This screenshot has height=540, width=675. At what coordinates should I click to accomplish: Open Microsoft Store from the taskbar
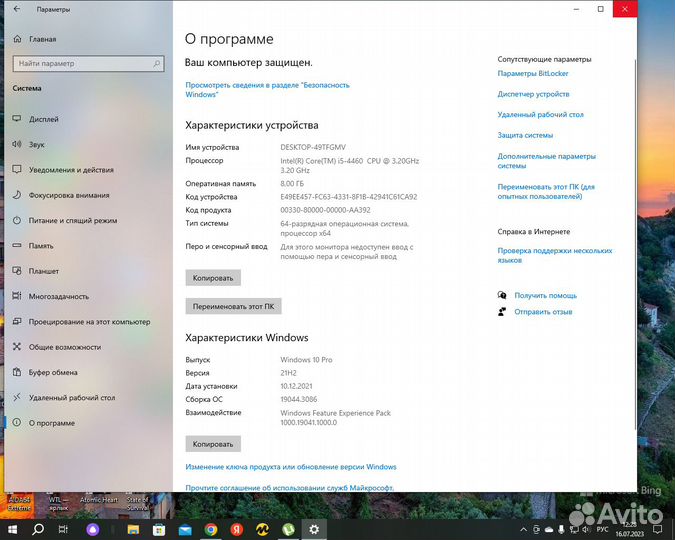159,529
